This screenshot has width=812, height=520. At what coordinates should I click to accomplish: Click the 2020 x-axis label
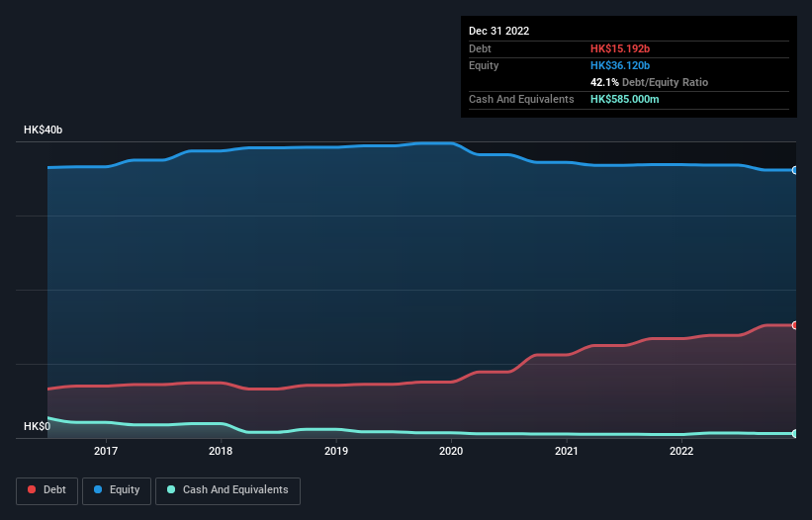(x=451, y=451)
